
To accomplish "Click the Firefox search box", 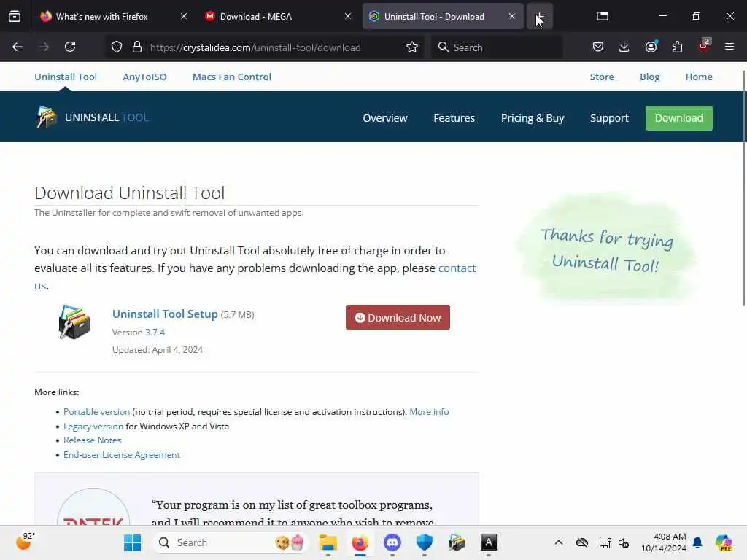I will tap(497, 47).
